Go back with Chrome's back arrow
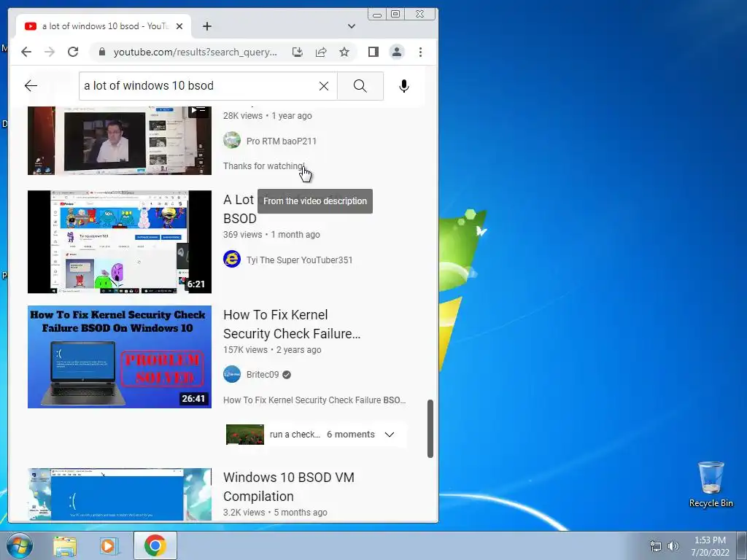747x560 pixels. (26, 52)
